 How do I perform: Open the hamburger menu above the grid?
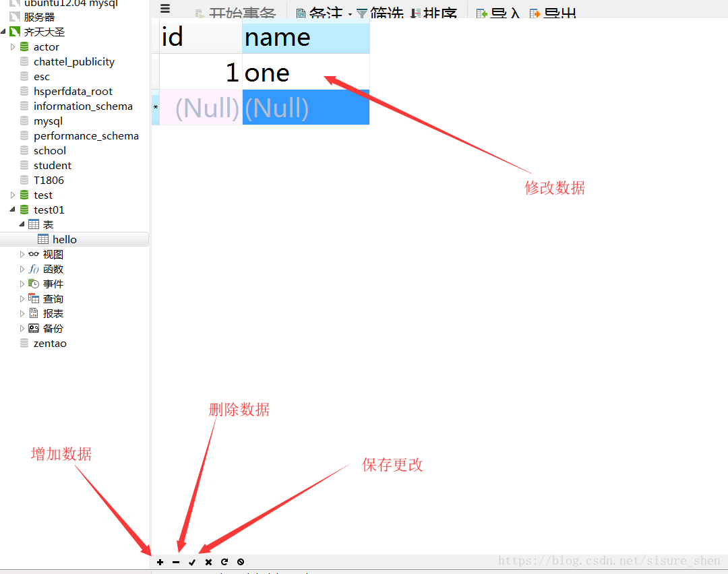coord(165,9)
